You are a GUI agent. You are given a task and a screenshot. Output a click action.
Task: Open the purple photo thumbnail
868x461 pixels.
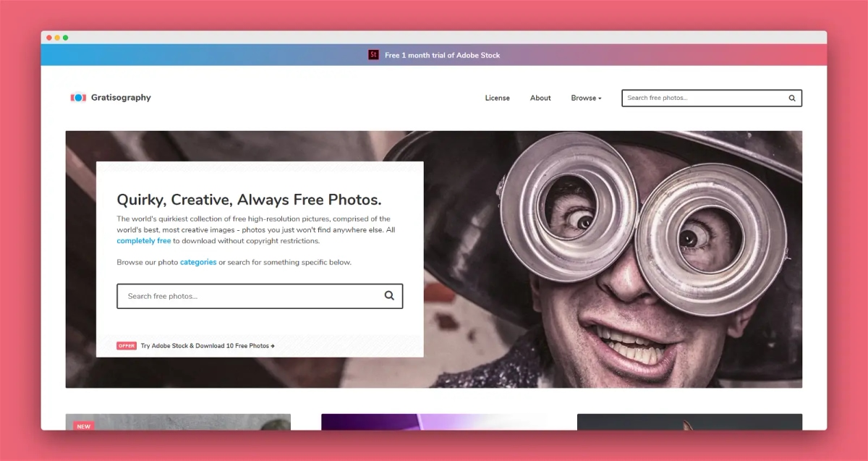click(434, 422)
